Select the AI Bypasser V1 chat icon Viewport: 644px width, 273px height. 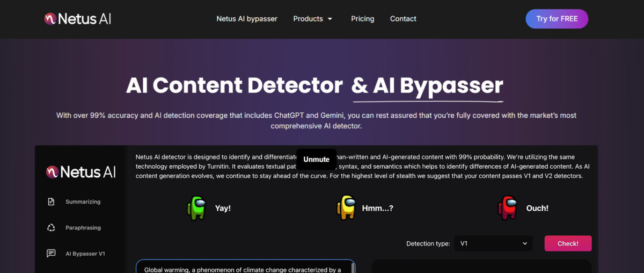pyautogui.click(x=51, y=254)
